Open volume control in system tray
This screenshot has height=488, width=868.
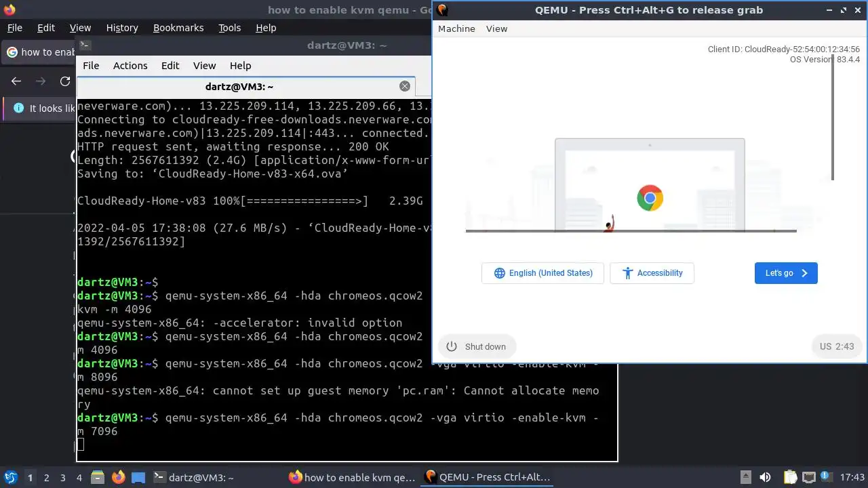click(x=765, y=477)
